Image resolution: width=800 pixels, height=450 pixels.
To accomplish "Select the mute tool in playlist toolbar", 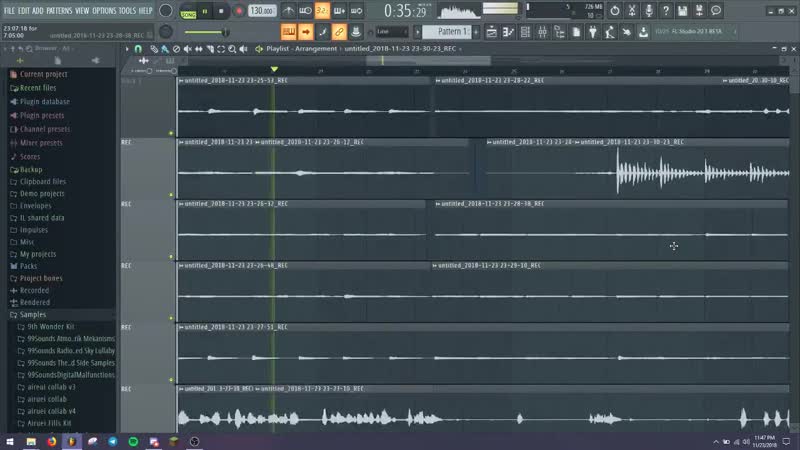I will (188, 49).
